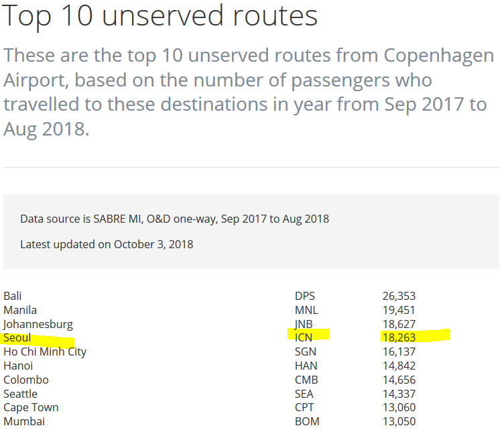This screenshot has width=504, height=432.
Task: Click the "Data source is SABRE MI" line
Action: 174,219
